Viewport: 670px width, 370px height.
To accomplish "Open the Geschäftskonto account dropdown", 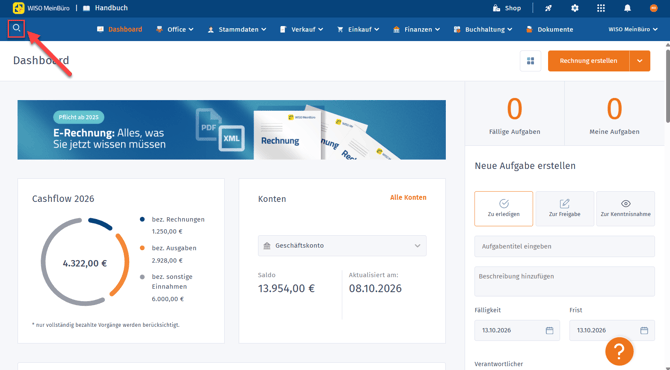I will point(342,246).
